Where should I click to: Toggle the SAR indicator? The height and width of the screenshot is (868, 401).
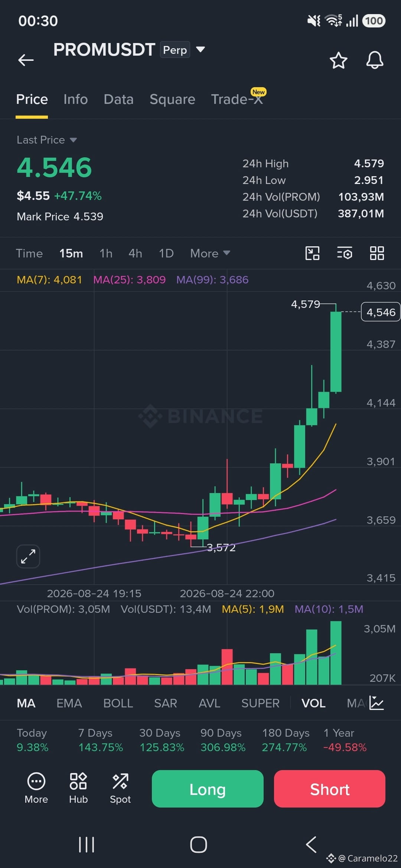point(166,703)
